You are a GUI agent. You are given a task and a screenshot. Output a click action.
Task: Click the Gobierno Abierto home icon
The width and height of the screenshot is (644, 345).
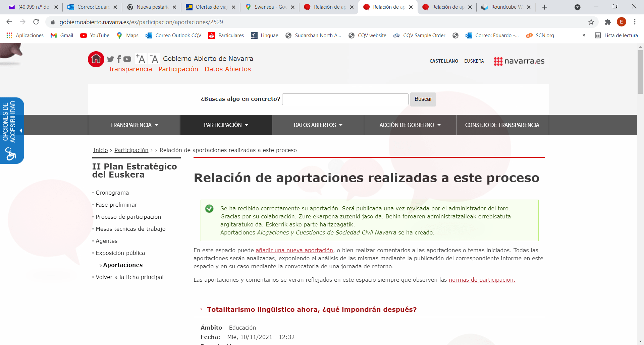[x=96, y=59]
